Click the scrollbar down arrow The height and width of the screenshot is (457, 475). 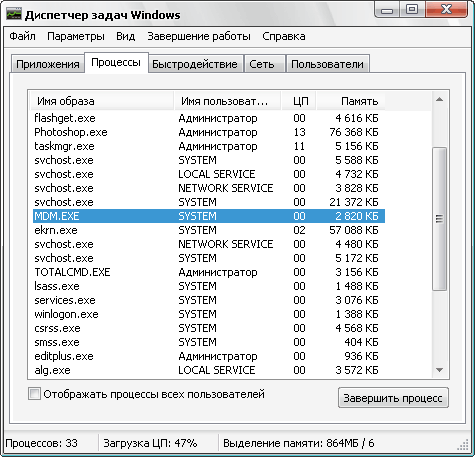tap(439, 370)
